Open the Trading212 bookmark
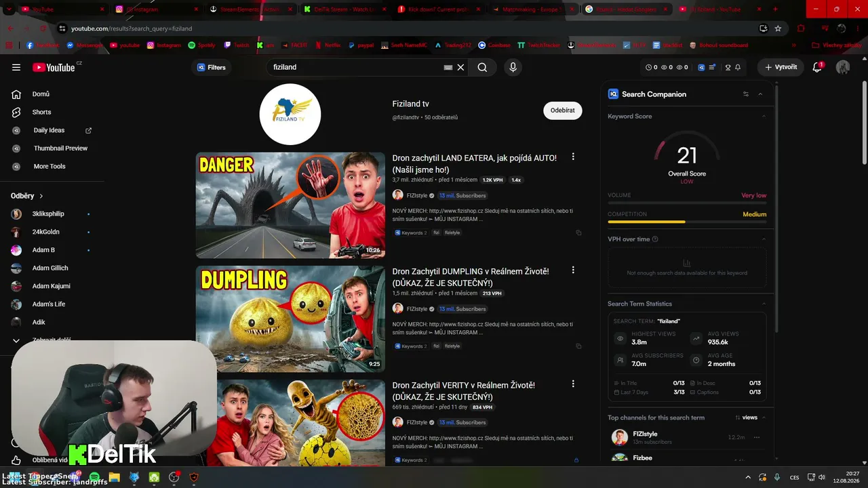This screenshot has width=868, height=488. 453,45
